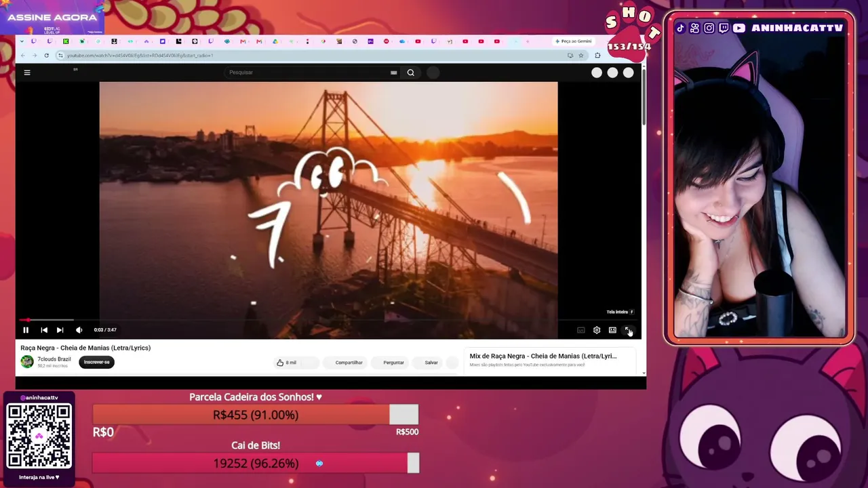
Task: Open video settings gear
Action: point(597,330)
